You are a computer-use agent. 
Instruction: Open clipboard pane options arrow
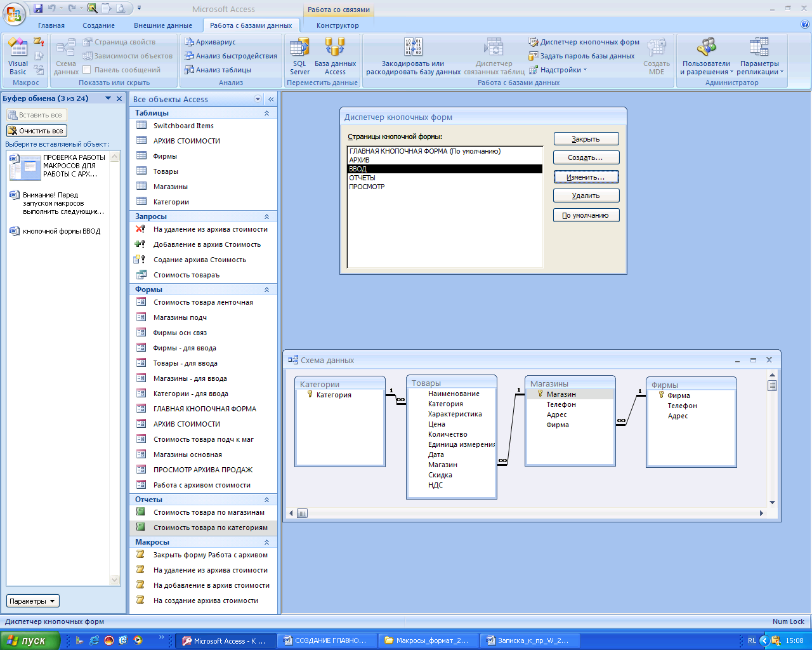[x=108, y=98]
